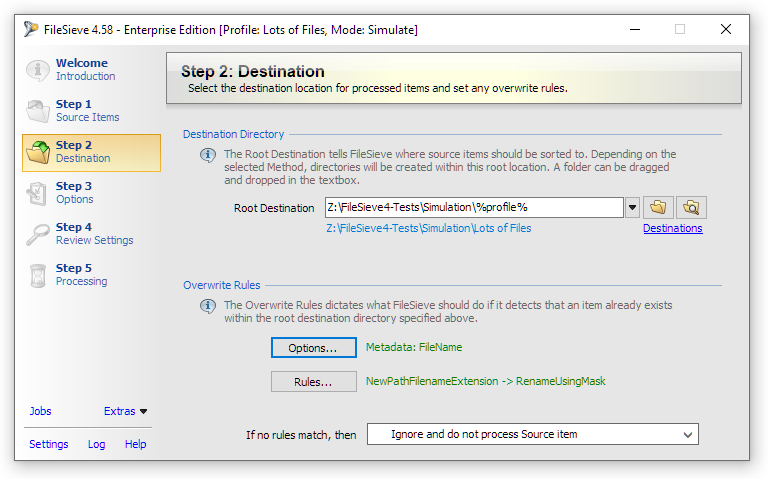This screenshot has height=479, width=768.
Task: Expand the Extras menu
Action: [125, 411]
